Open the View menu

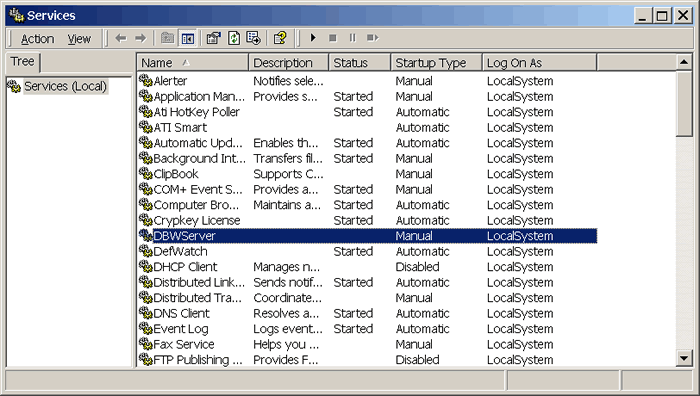pyautogui.click(x=79, y=39)
